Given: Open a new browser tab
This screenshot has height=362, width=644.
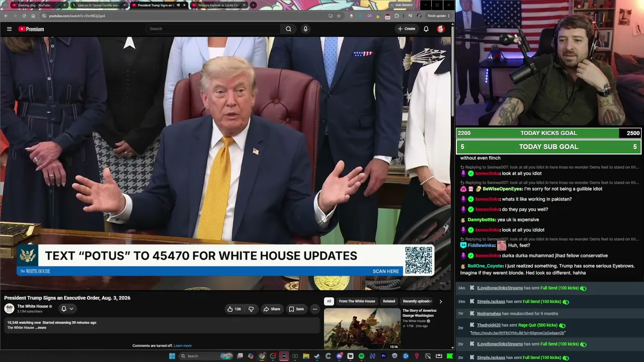Looking at the screenshot, I should pos(253,5).
